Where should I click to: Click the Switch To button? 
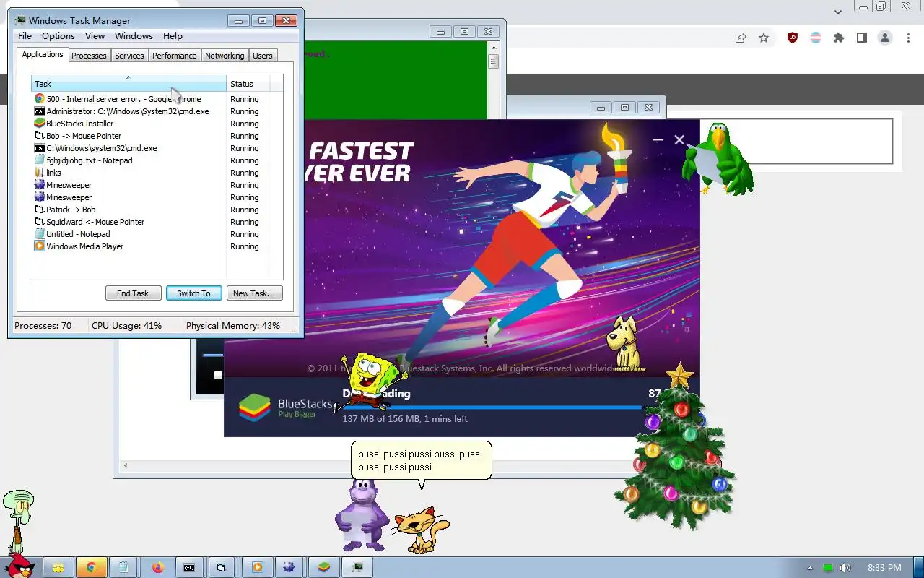193,293
